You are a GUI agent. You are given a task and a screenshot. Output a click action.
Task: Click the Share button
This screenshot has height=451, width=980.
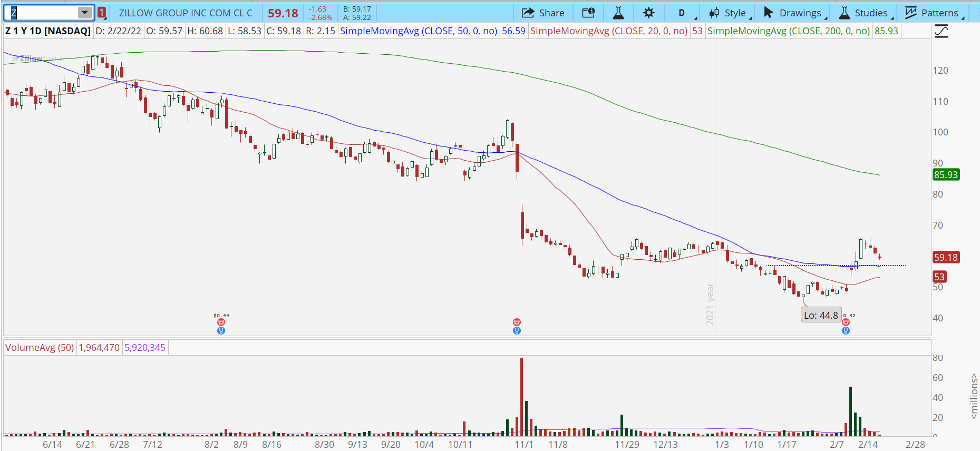coord(543,13)
